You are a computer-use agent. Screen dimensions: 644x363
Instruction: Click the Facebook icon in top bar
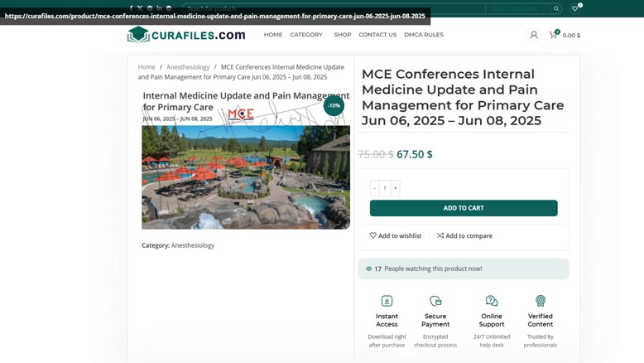tap(131, 8)
